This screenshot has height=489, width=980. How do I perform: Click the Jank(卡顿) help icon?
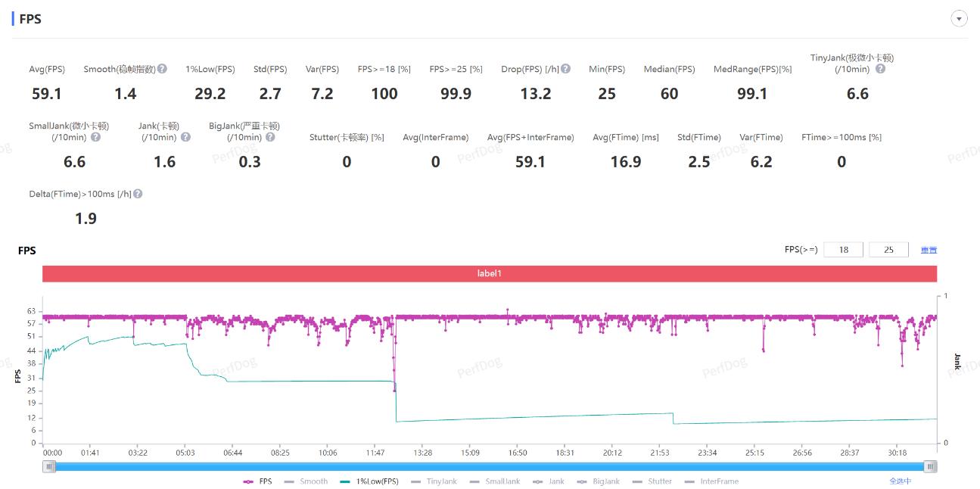(185, 137)
